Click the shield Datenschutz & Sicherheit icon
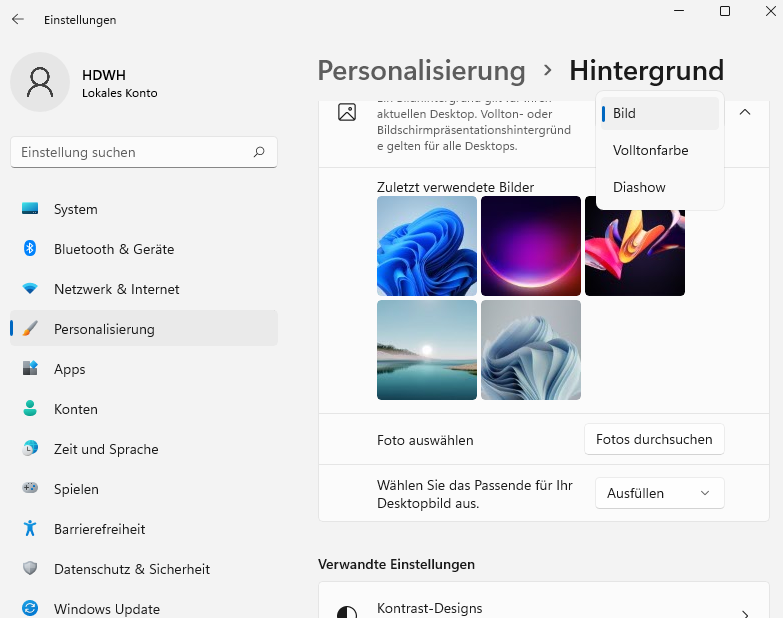 tap(30, 568)
